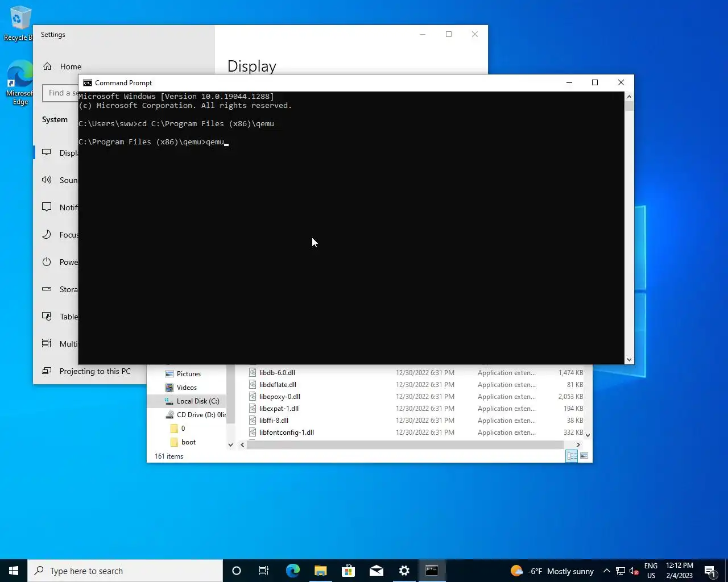The image size is (728, 582).
Task: Maximize the Command Prompt window
Action: coord(595,83)
